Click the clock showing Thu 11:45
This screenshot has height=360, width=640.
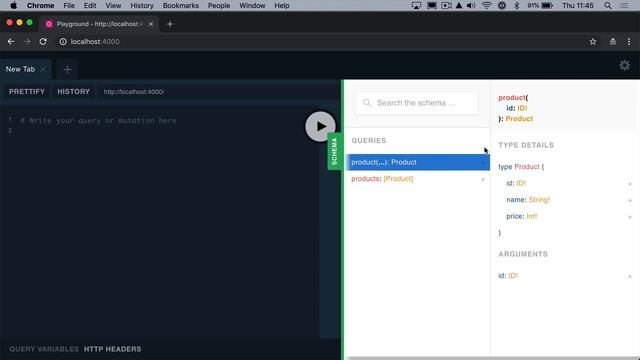[x=578, y=6]
